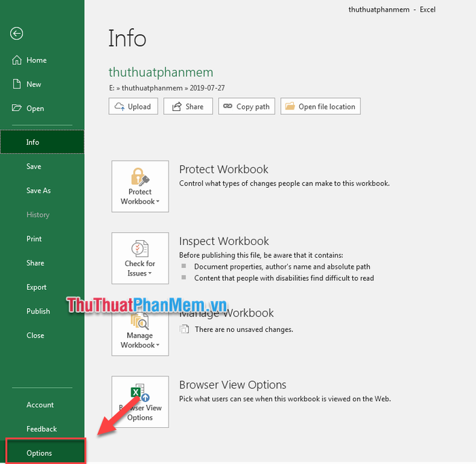Viewport: 476px width, 464px height.
Task: Choose Close to close the workbook
Action: pyautogui.click(x=42, y=335)
